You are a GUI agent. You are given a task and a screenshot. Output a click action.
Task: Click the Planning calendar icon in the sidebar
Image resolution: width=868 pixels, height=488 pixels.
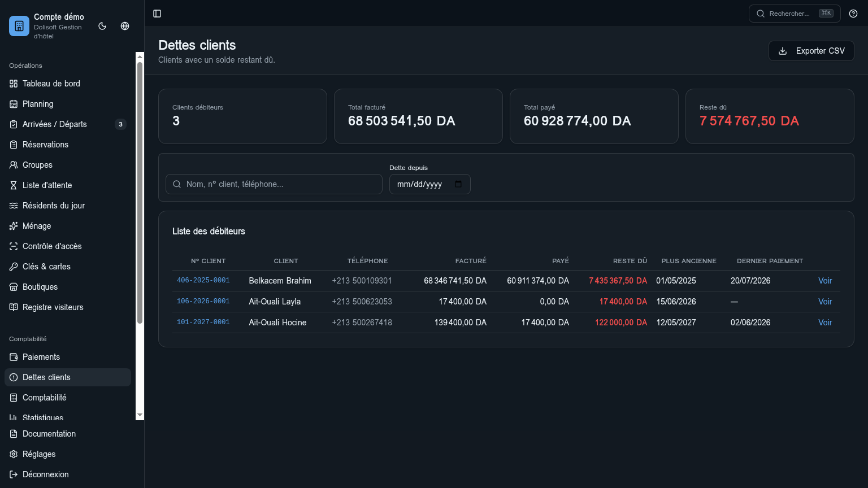click(14, 104)
